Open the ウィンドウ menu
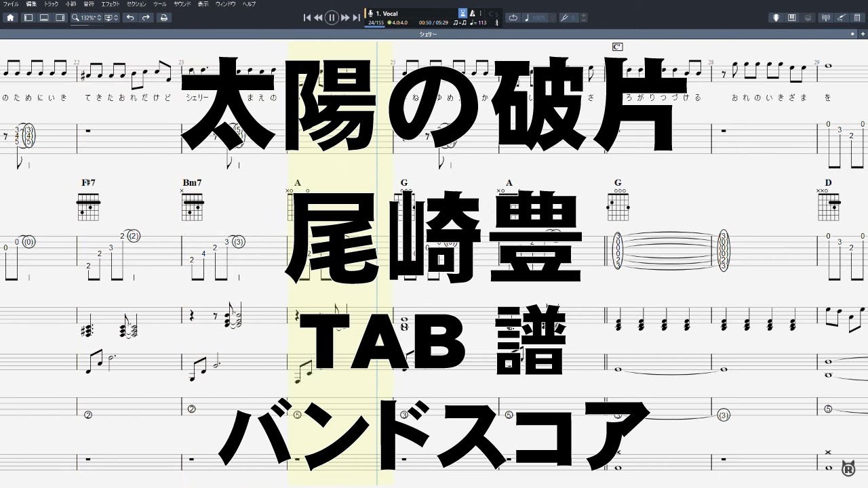Viewport: 868px width, 488px height. coord(226,4)
